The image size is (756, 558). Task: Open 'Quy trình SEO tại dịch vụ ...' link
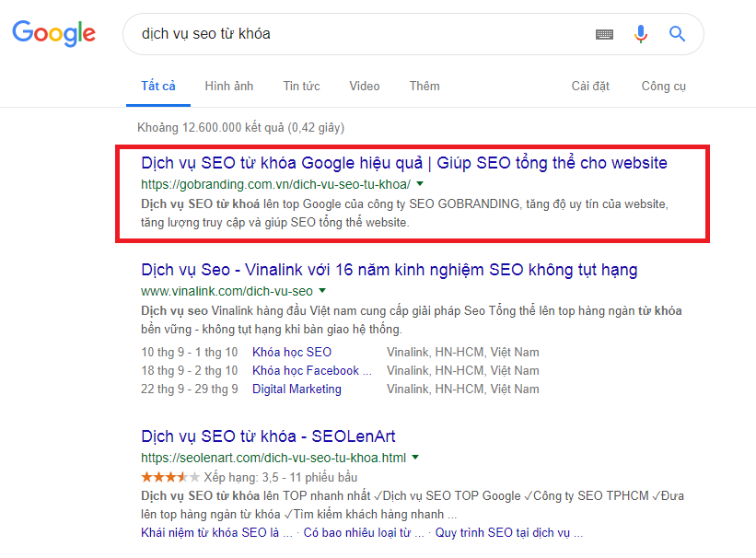[509, 533]
